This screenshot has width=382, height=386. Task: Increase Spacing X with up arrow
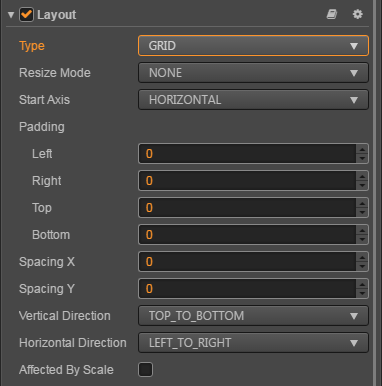click(x=362, y=257)
